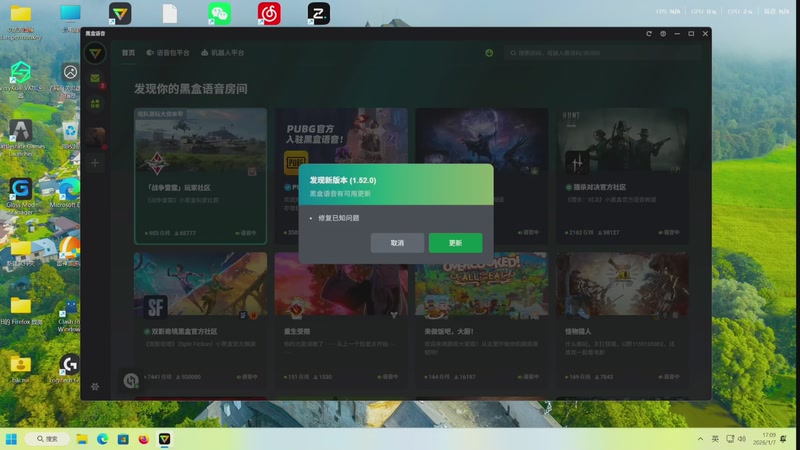Open the 首页 home tab
Image resolution: width=800 pixels, height=450 pixels.
128,53
